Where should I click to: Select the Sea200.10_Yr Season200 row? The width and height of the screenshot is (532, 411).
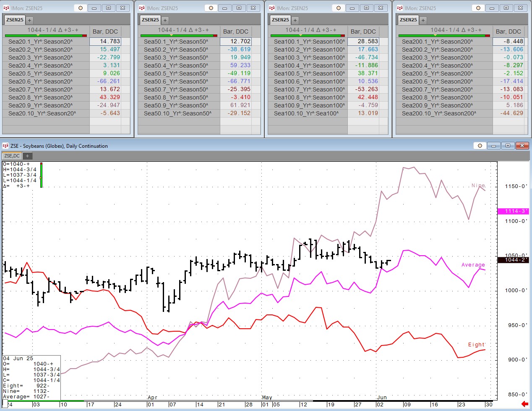click(x=438, y=113)
